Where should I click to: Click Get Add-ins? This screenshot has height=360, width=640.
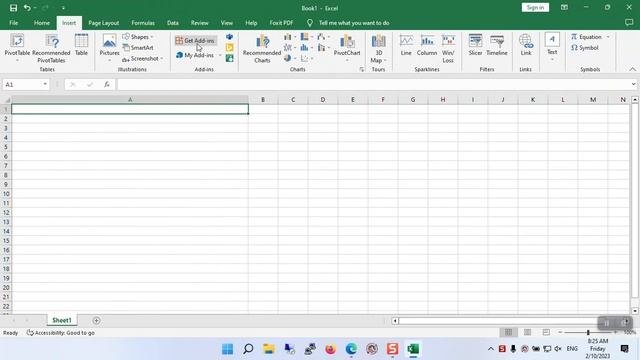[x=195, y=40]
